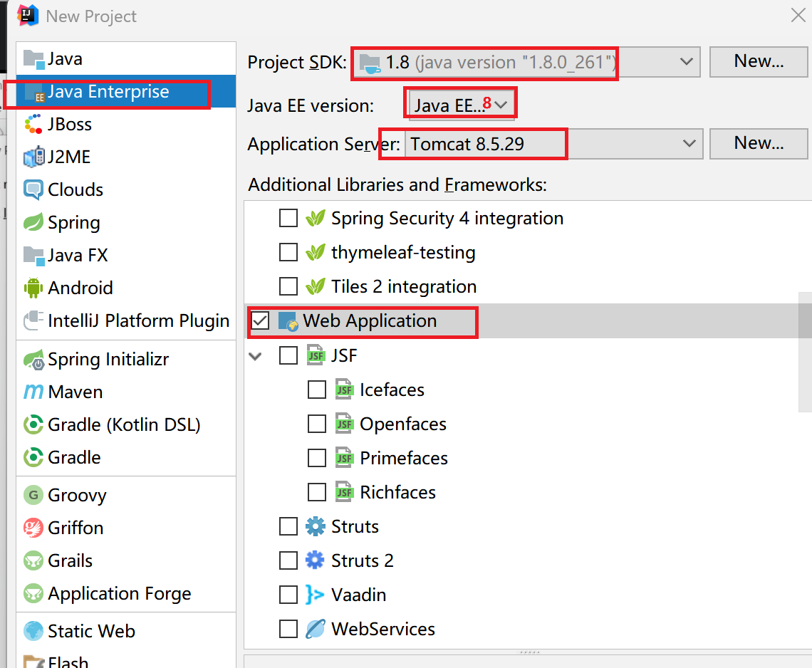
Task: Click the Application Forge icon
Action: [33, 593]
